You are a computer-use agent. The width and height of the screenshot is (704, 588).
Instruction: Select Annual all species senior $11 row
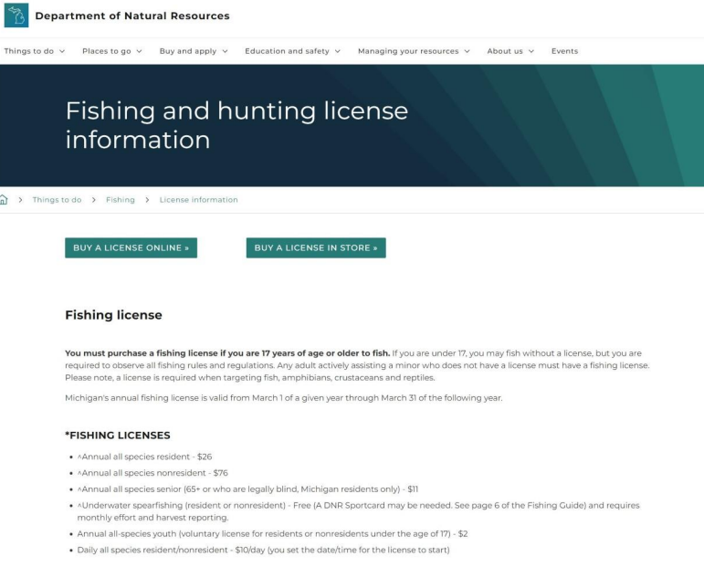[x=247, y=489]
